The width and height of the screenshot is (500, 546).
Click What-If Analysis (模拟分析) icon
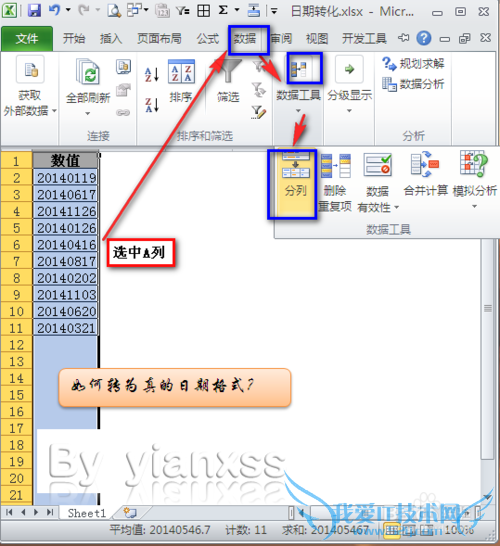tap(474, 164)
